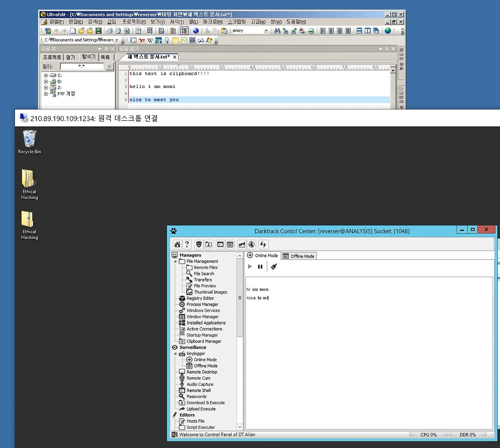The image size is (500, 448).
Task: Click the UltraEdit cut scissors icon
Action: point(207,30)
